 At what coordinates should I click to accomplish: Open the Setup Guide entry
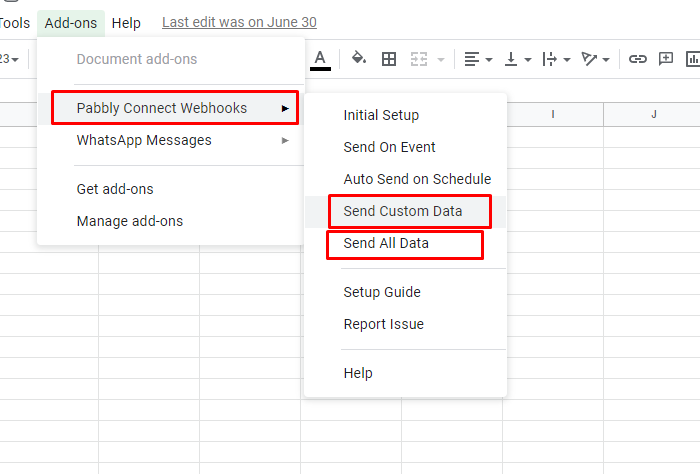point(405,292)
